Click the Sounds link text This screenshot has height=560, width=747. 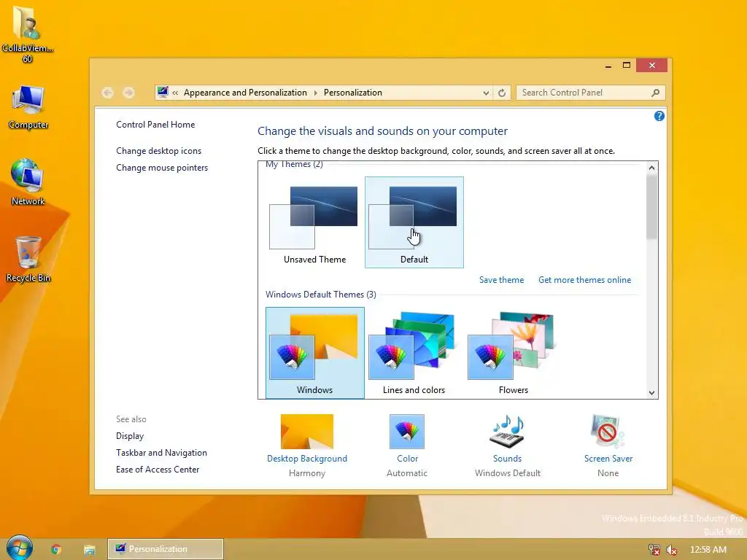click(507, 459)
